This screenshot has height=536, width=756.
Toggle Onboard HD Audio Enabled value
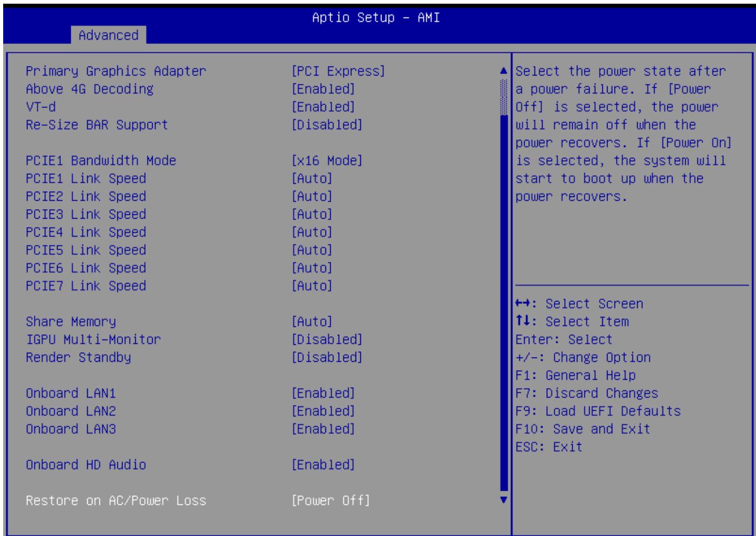[x=323, y=465]
